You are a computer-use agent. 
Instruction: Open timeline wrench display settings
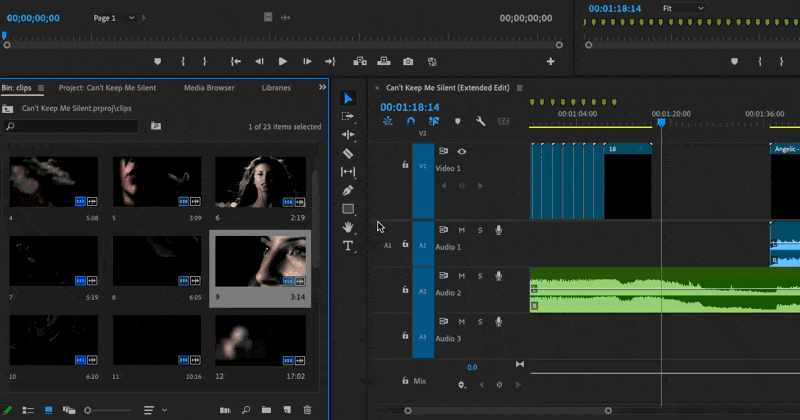(x=481, y=121)
